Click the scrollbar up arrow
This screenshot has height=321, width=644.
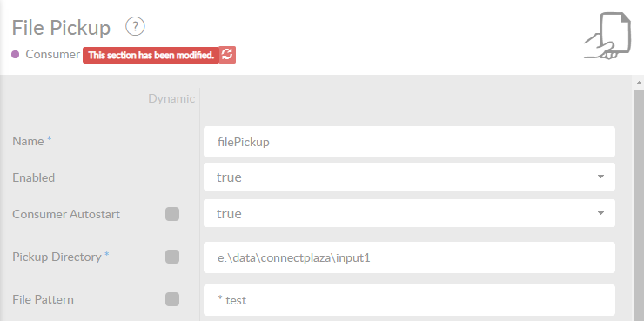click(639, 83)
